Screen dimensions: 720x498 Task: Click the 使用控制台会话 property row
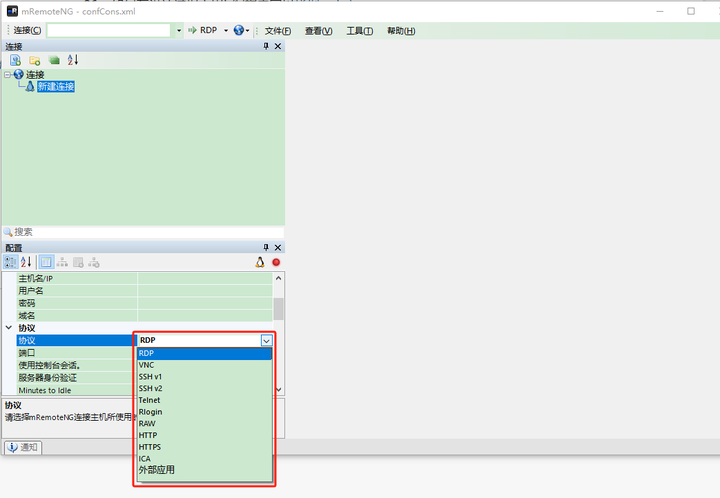(75, 365)
